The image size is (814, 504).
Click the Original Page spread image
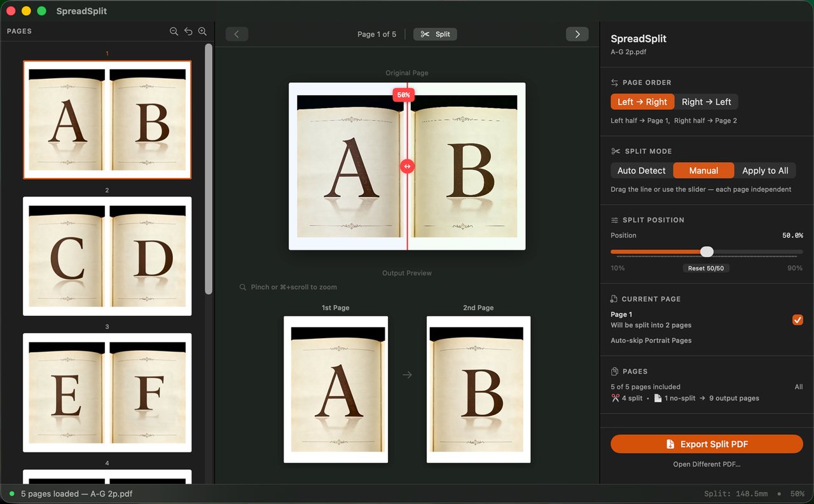407,167
